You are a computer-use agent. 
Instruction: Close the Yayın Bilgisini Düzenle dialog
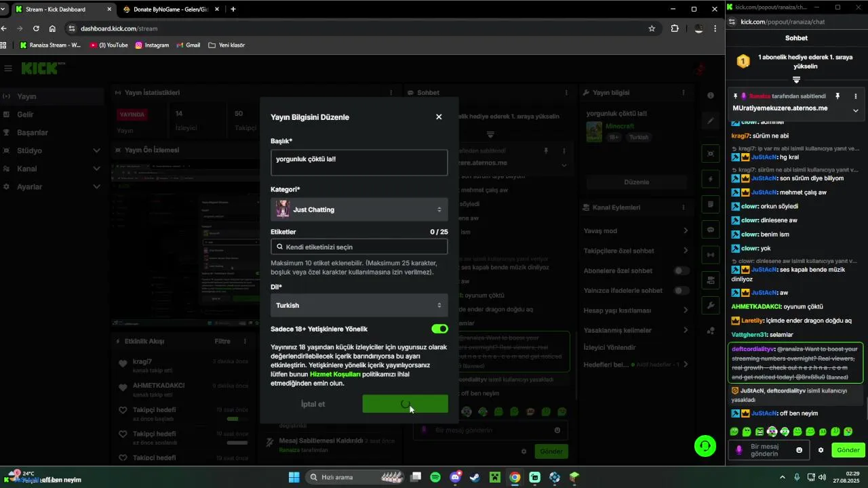pyautogui.click(x=439, y=117)
